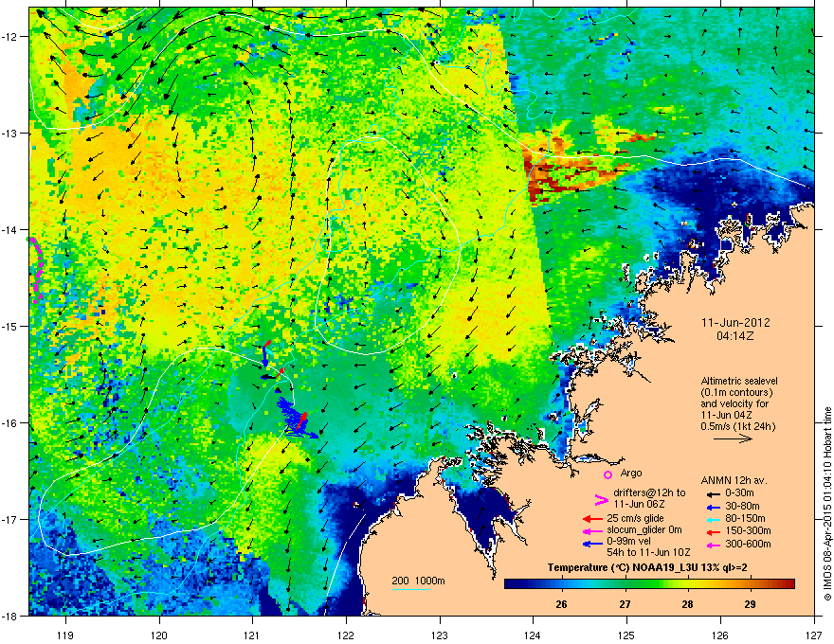Click the yellow section of colorbar at 28
This screenshot has width=834, height=644.
(688, 584)
